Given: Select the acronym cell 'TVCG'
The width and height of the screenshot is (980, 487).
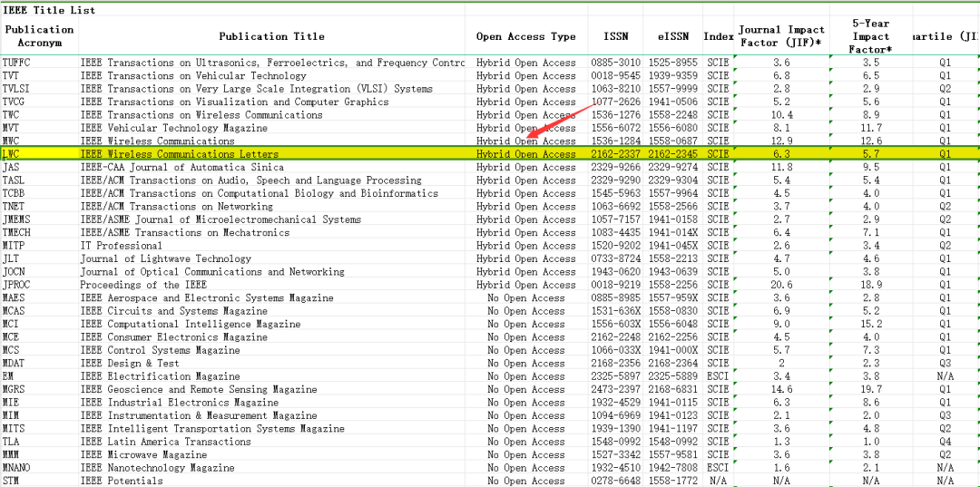Looking at the screenshot, I should pyautogui.click(x=39, y=102).
